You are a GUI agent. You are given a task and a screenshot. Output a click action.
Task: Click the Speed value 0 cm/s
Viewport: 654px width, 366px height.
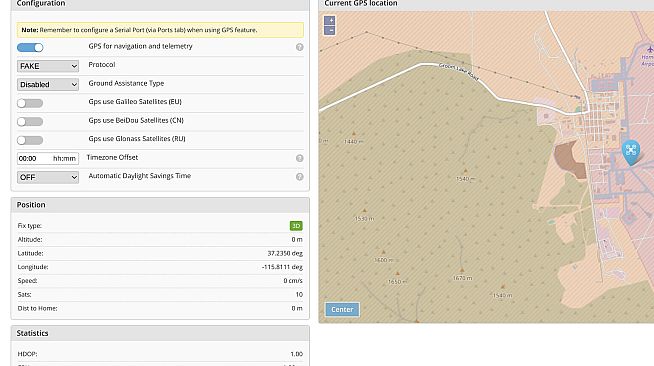(293, 281)
